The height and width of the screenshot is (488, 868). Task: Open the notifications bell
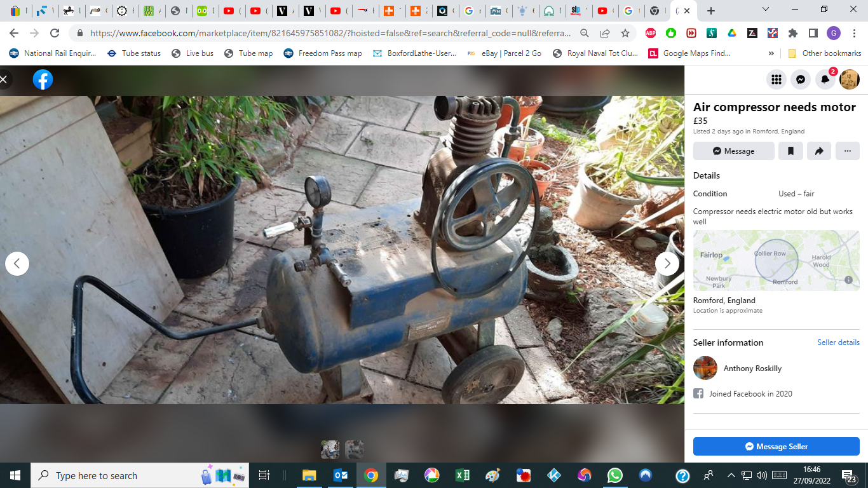coord(825,79)
